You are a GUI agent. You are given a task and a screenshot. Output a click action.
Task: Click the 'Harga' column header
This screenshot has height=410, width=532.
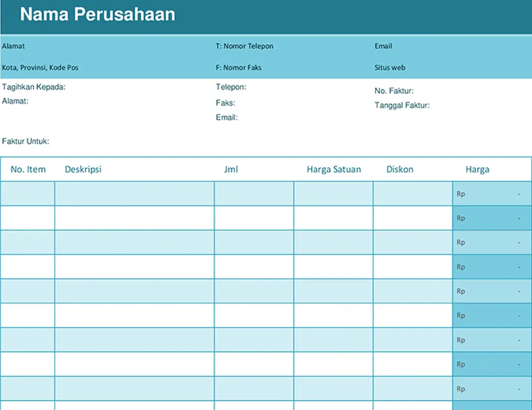[x=477, y=169]
